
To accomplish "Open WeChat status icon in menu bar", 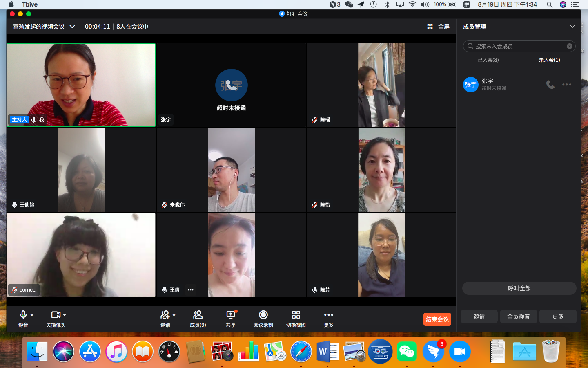I will (349, 4).
